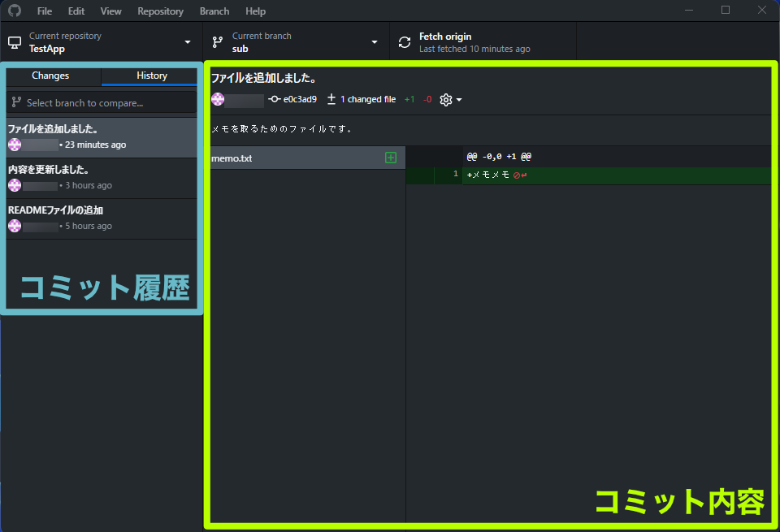780x532 pixels.
Task: Click line number 1 in diff gutter
Action: click(456, 174)
